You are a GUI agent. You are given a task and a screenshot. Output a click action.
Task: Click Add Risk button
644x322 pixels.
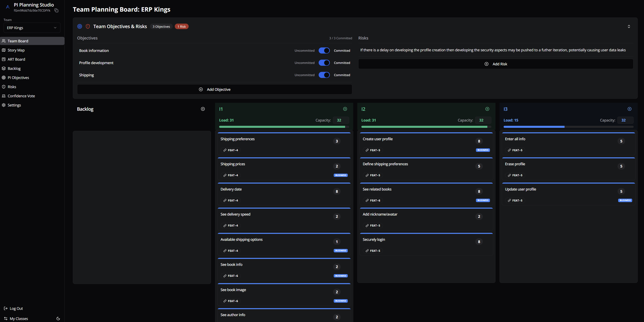[496, 64]
